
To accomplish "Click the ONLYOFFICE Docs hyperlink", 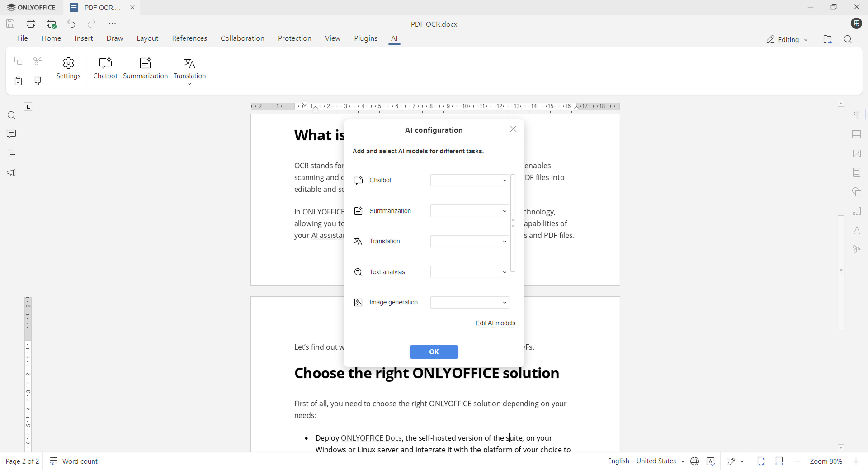I will click(371, 438).
